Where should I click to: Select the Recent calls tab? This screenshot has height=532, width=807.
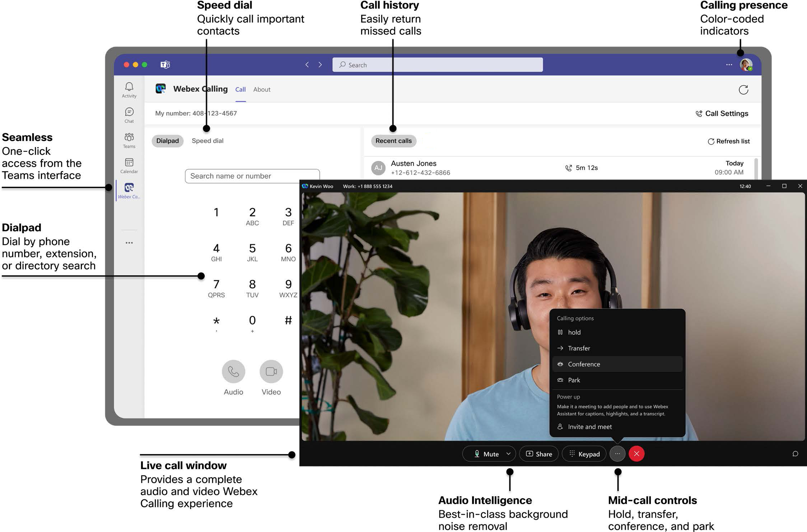click(393, 141)
